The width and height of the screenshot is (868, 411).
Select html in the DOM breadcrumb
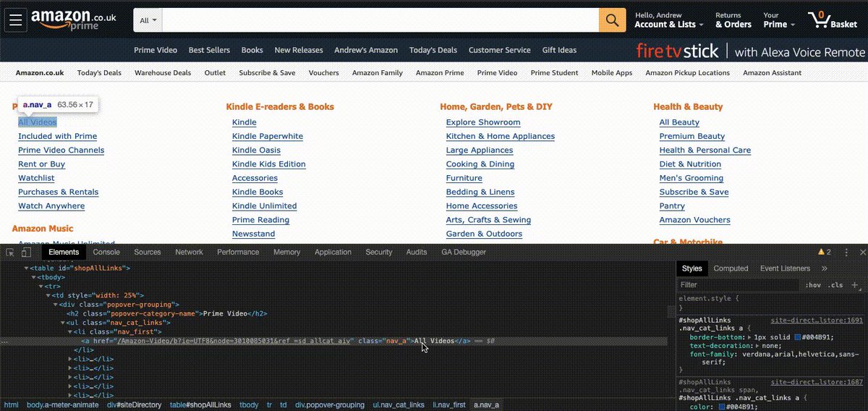click(11, 404)
